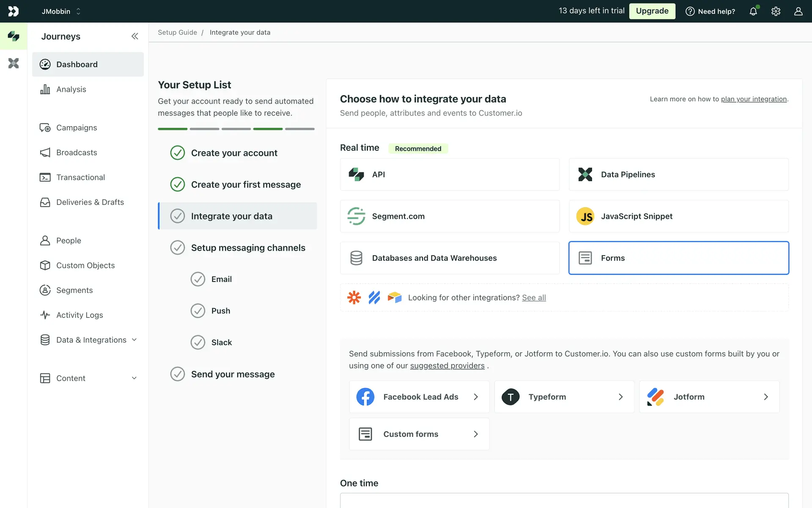Open the JMobbin workspace switcher

tap(61, 11)
